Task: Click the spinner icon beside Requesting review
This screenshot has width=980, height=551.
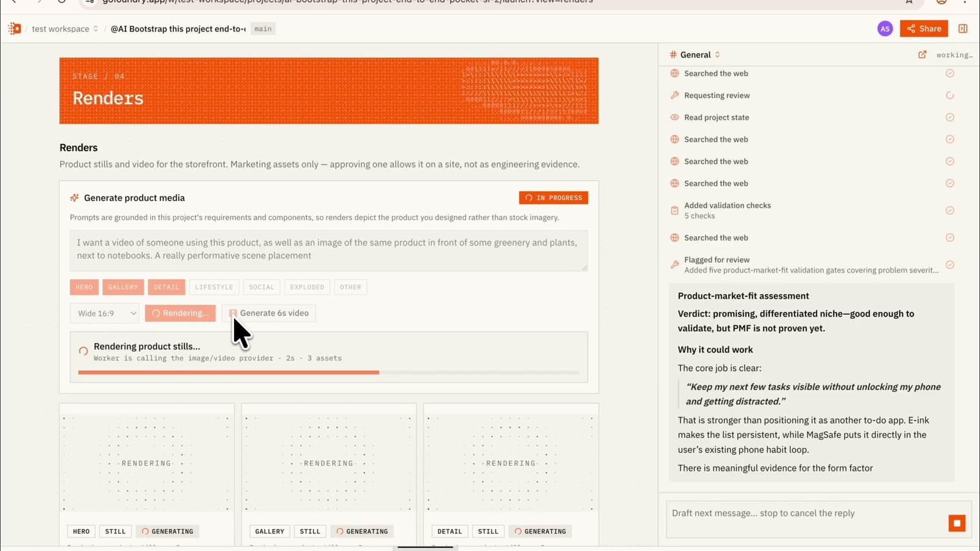Action: (x=950, y=96)
